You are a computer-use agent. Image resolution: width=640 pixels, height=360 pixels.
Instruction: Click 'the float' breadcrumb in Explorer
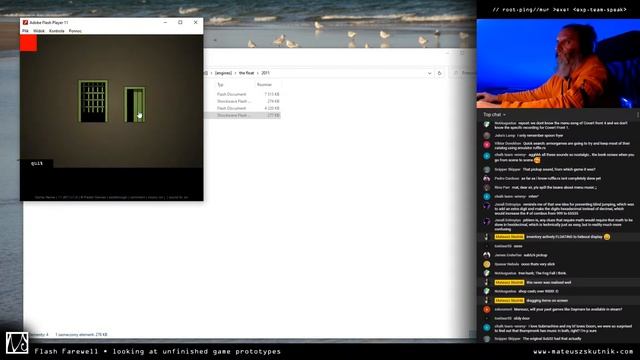click(x=247, y=73)
